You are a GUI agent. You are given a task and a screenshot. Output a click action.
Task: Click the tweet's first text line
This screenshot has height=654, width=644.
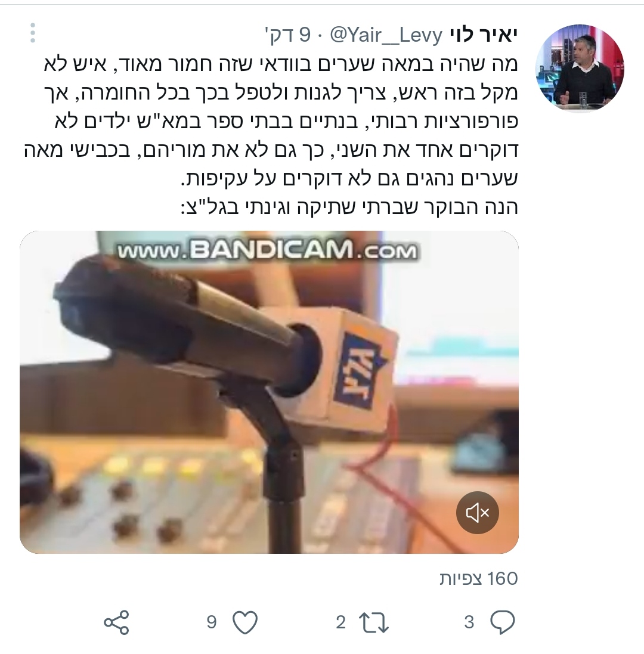[x=281, y=64]
